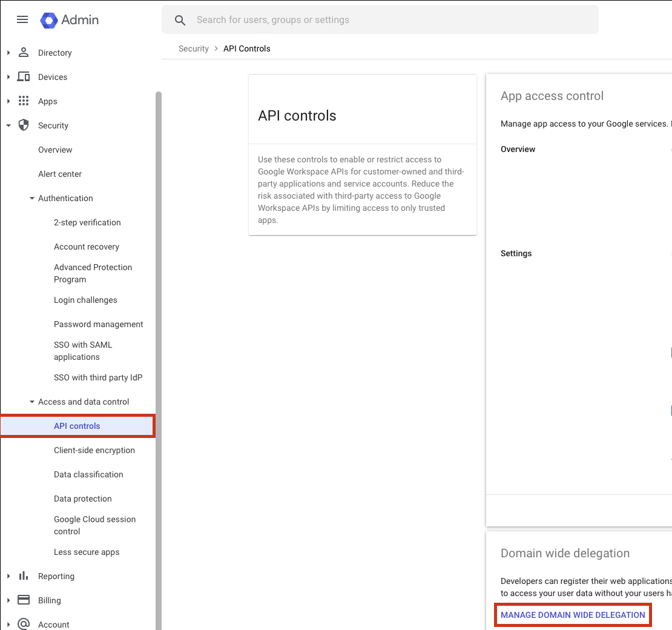Select API controls in sidebar
This screenshot has height=630, width=672.
pos(77,426)
